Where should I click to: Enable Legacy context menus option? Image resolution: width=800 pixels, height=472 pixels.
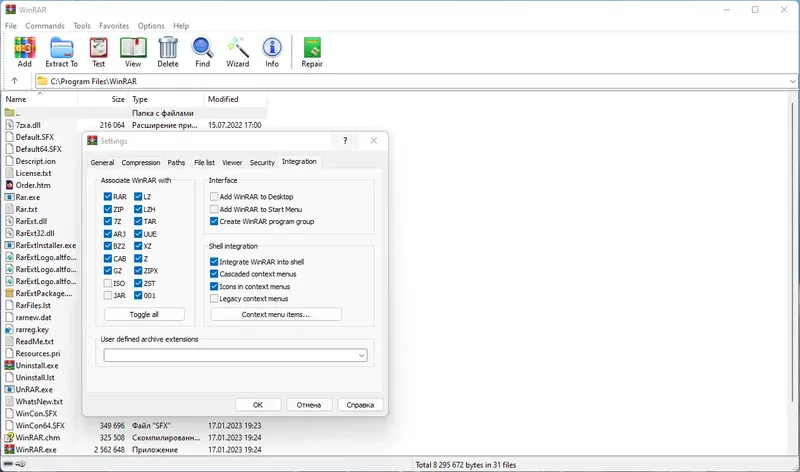point(214,299)
